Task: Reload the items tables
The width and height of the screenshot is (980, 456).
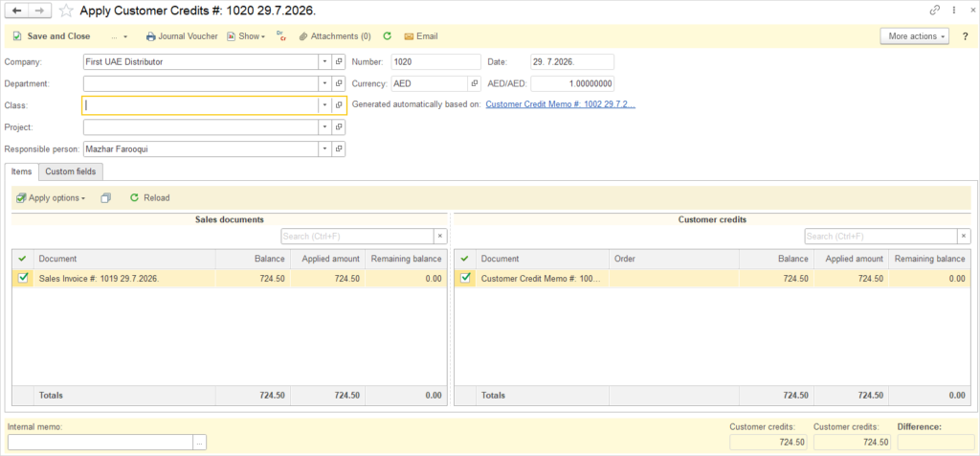Action: [149, 197]
